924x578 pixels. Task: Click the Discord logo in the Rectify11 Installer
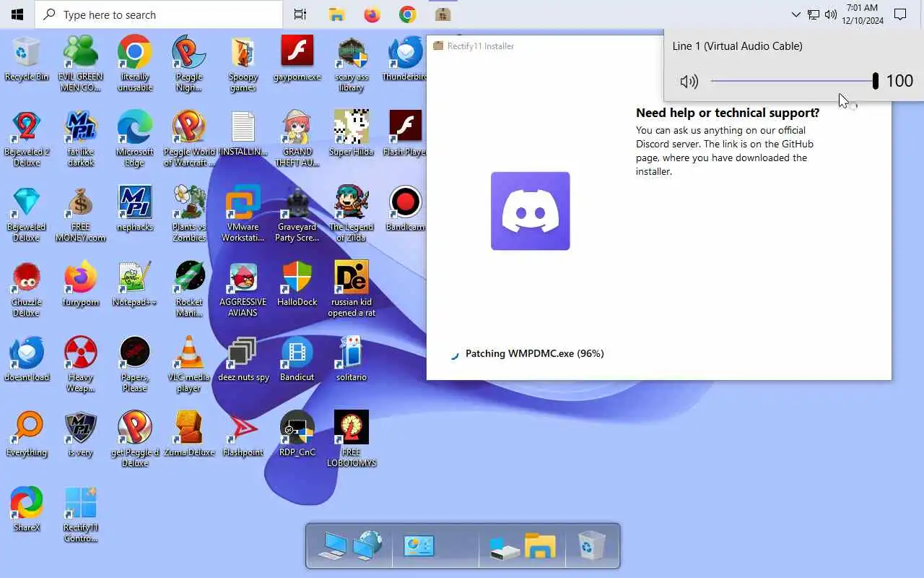(x=531, y=211)
